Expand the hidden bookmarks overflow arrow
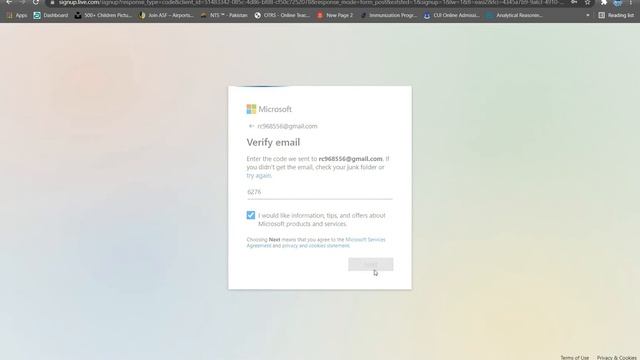The width and height of the screenshot is (640, 360). [588, 15]
